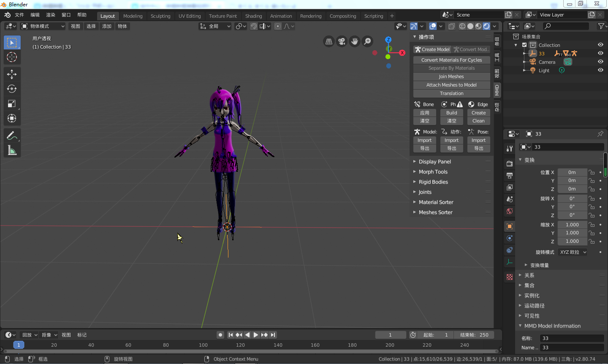The width and height of the screenshot is (608, 364).
Task: Choose the Rotate tool
Action: (12, 89)
